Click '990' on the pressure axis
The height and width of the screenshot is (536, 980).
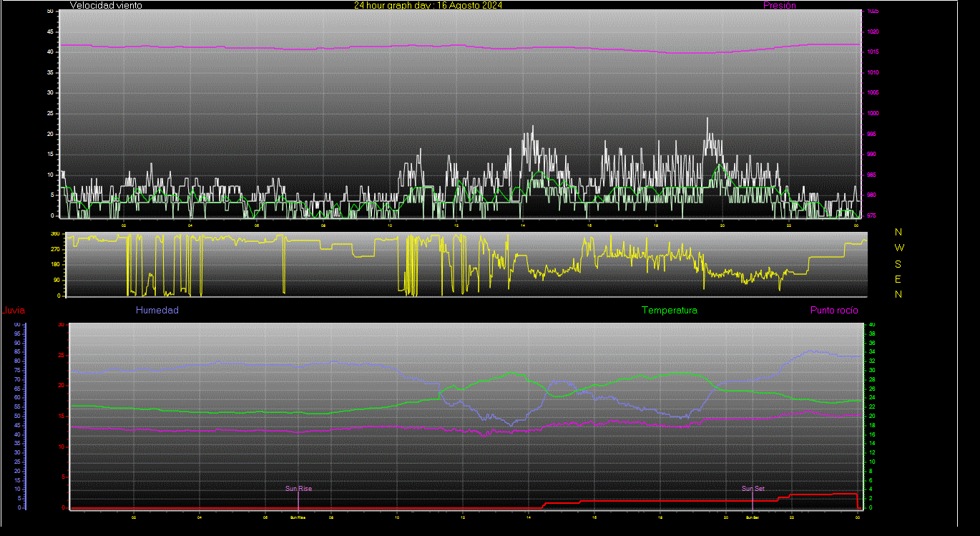pyautogui.click(x=871, y=154)
